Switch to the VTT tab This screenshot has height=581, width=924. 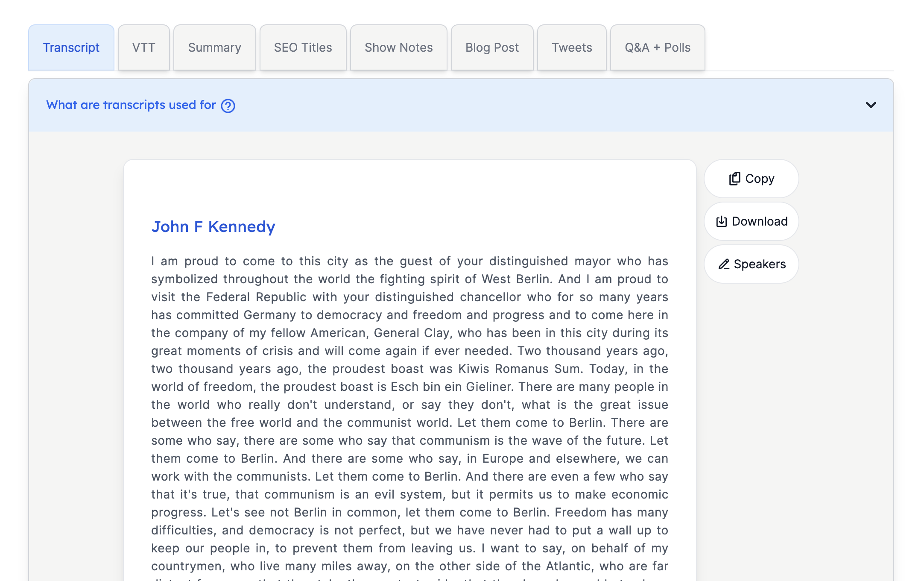coord(144,47)
